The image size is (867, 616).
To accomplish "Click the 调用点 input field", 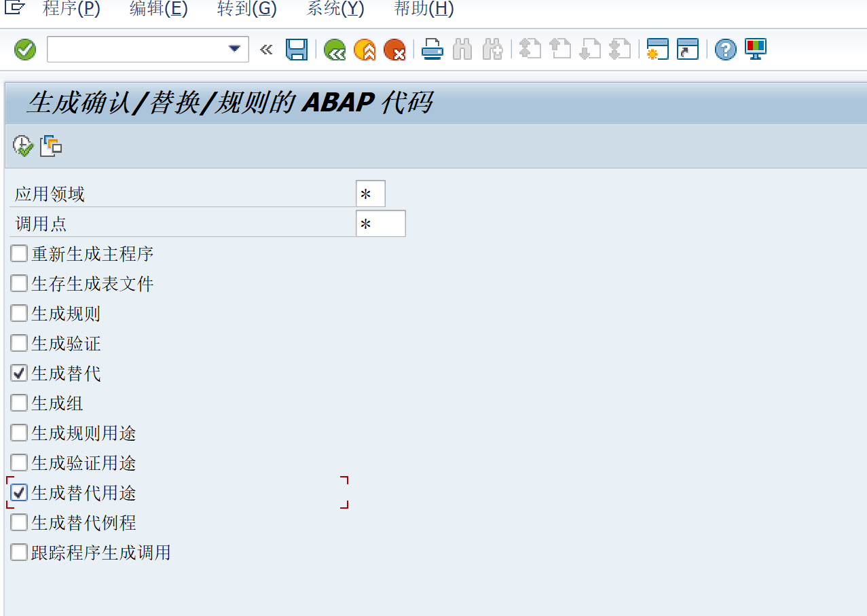I will (381, 224).
